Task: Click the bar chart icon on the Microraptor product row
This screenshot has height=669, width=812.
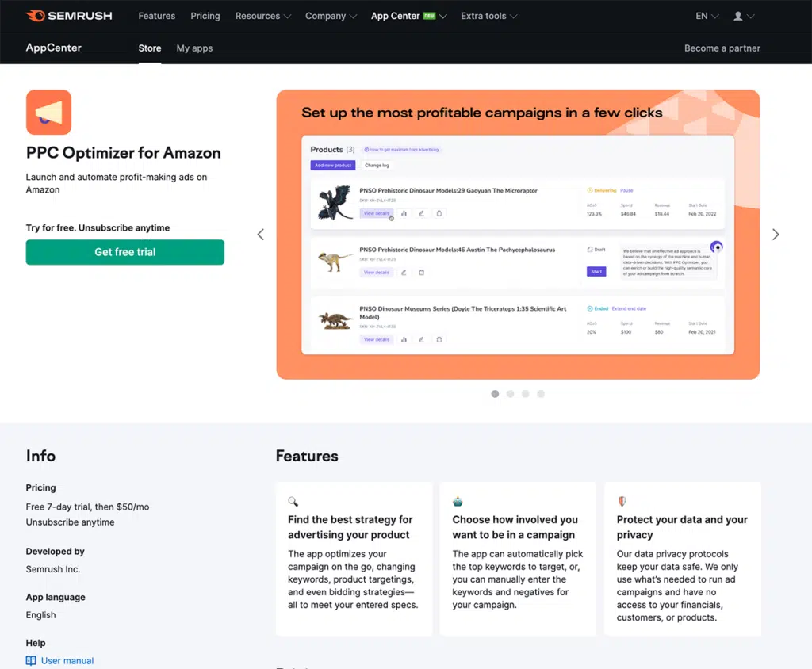Action: (404, 213)
